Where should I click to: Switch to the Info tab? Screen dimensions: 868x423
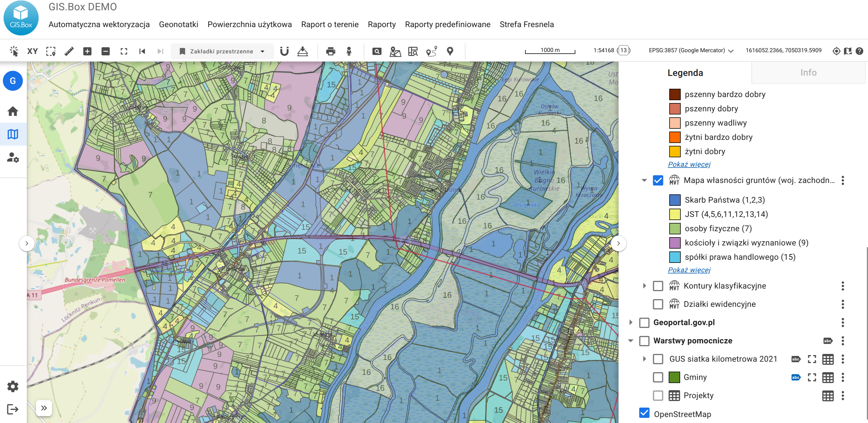click(808, 72)
